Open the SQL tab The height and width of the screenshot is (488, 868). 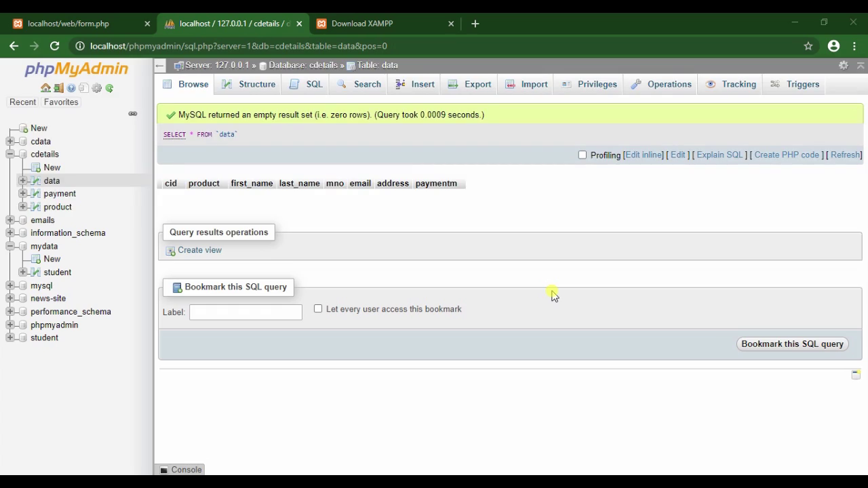point(307,84)
